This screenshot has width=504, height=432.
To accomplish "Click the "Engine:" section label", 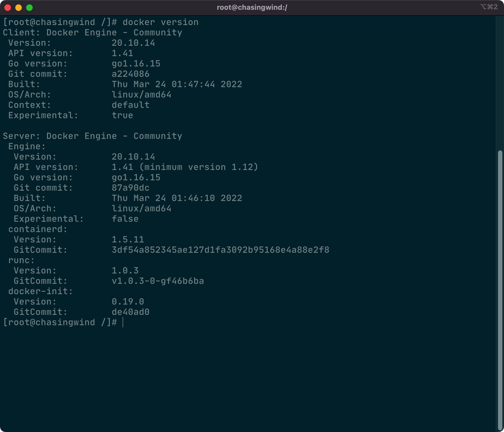I will [27, 146].
